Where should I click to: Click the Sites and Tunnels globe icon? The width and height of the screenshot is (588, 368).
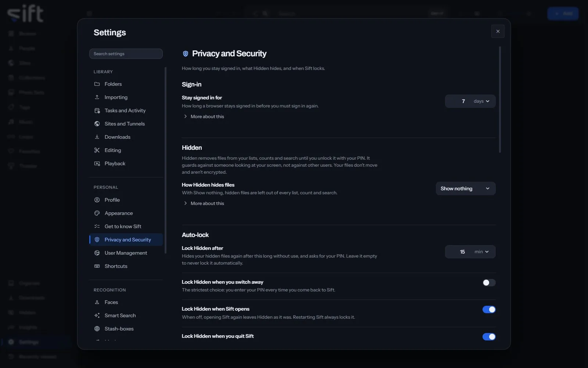pos(97,124)
